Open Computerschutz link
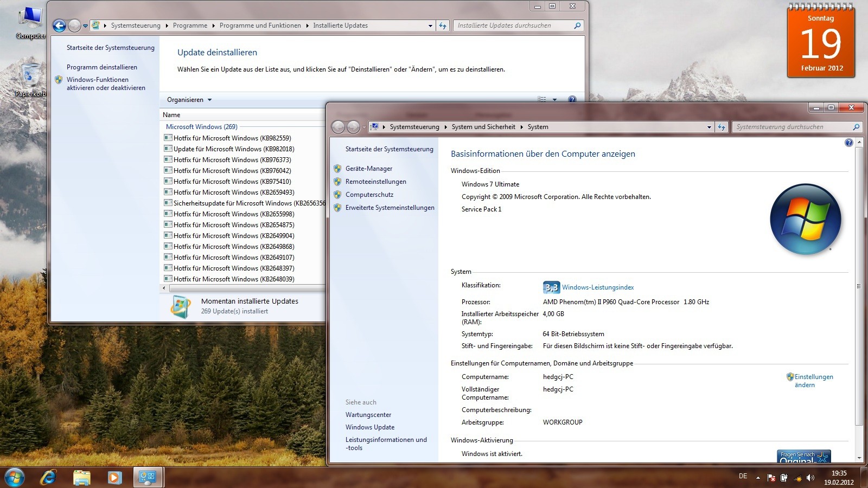Image resolution: width=868 pixels, height=488 pixels. (369, 195)
